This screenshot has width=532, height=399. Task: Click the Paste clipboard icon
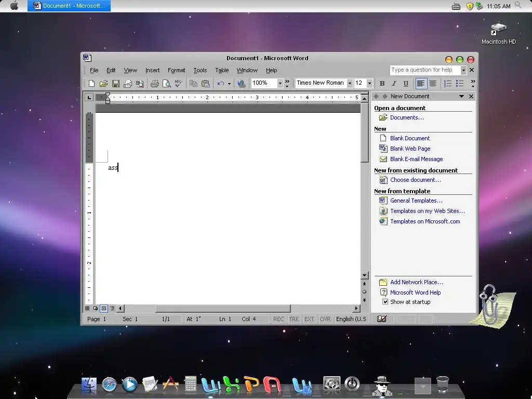pos(206,83)
